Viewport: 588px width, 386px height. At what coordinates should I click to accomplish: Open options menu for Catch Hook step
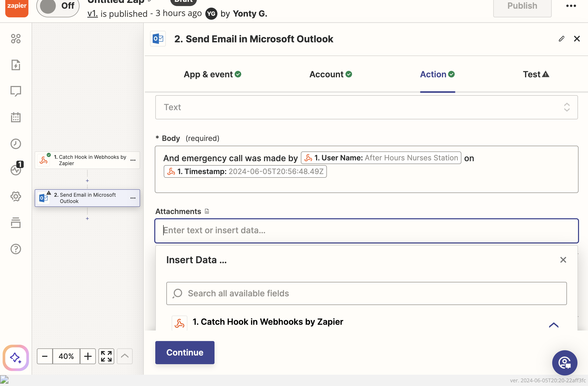[x=133, y=160]
